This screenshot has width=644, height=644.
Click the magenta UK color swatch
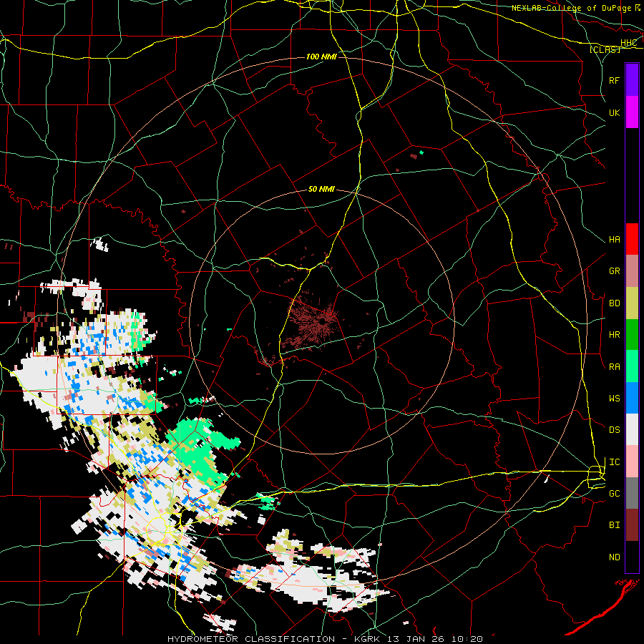pyautogui.click(x=632, y=112)
